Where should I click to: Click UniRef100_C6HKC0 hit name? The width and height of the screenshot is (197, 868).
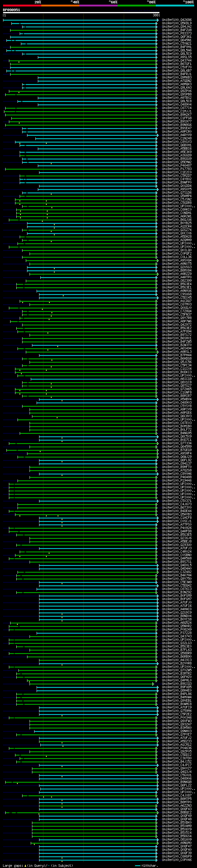point(177,210)
